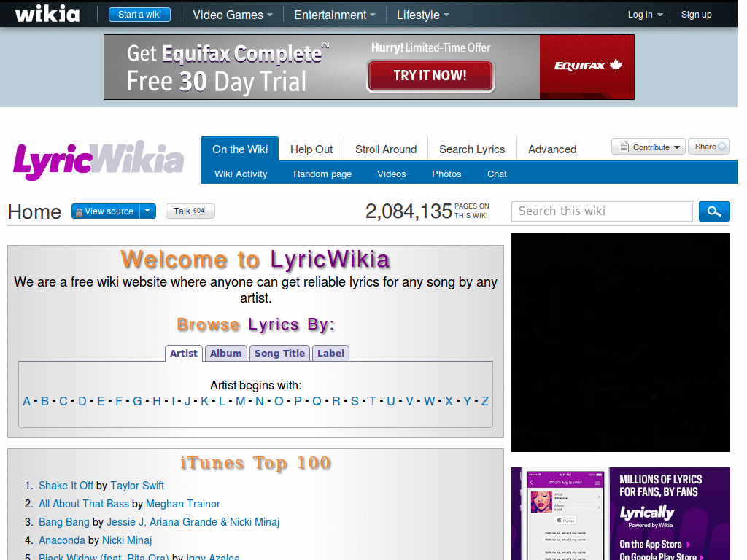Click the Wikia logo
Screen dimensions: 747x560
(47, 14)
